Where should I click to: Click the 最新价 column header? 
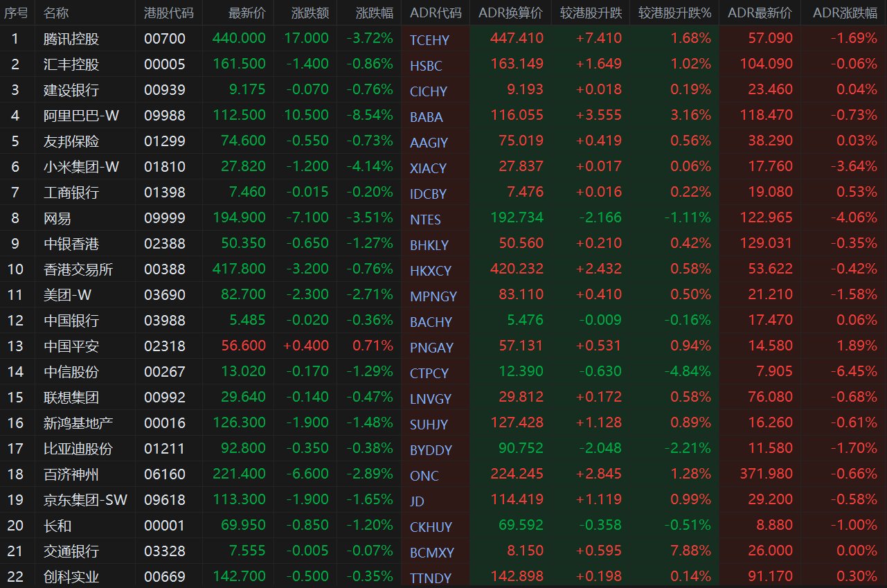pos(247,13)
